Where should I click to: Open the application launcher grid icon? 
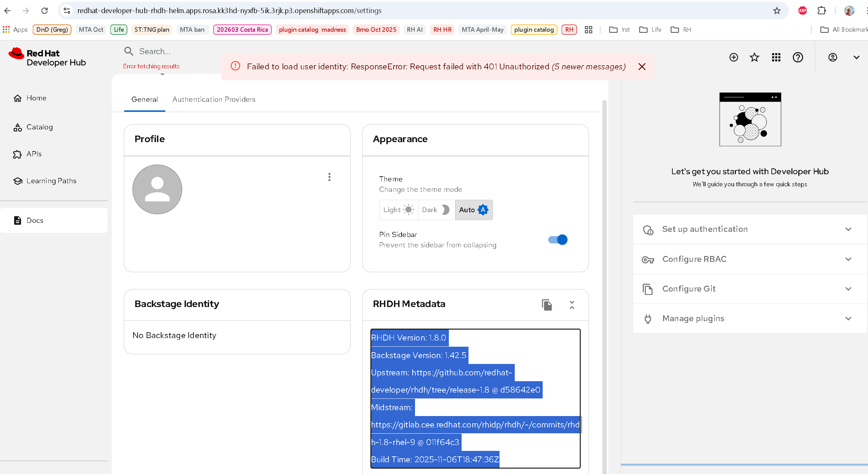(x=776, y=57)
